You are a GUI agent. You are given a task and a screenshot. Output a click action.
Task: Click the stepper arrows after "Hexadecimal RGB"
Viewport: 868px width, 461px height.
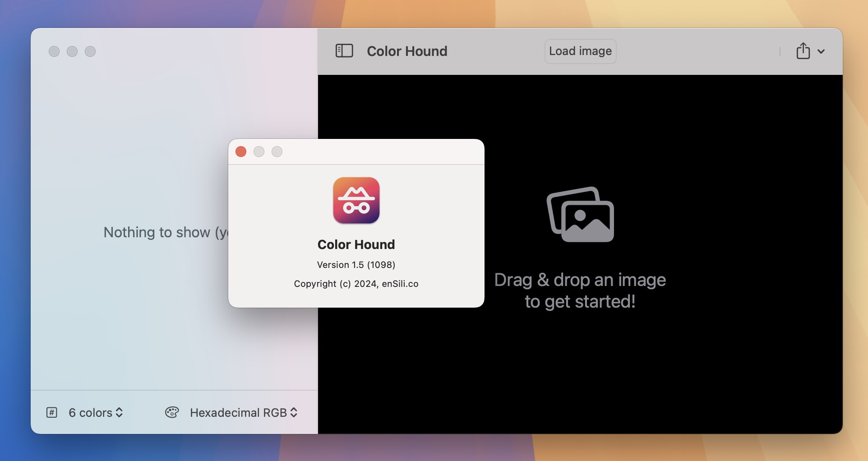[x=294, y=412]
